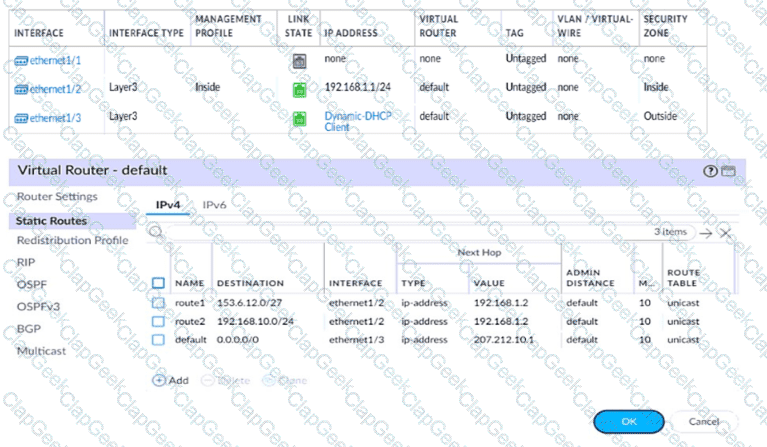Click the search magnifier icon

(156, 232)
